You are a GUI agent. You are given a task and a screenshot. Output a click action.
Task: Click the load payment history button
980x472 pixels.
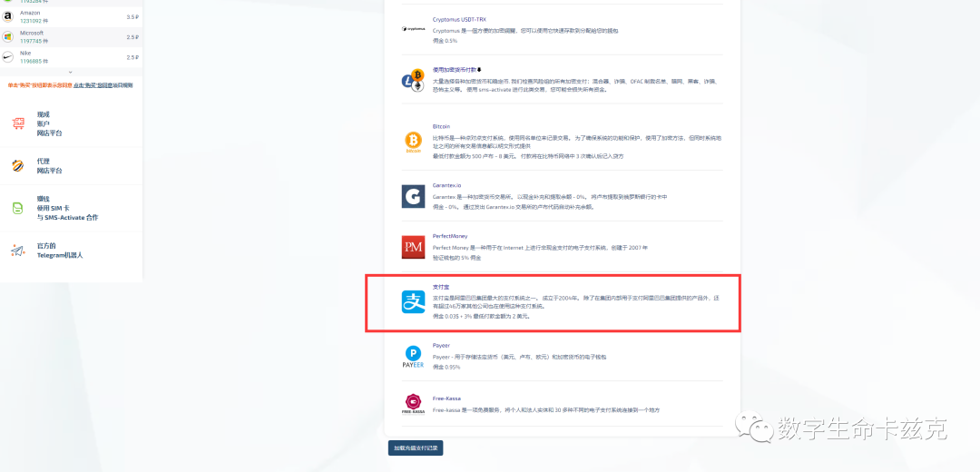(416, 448)
